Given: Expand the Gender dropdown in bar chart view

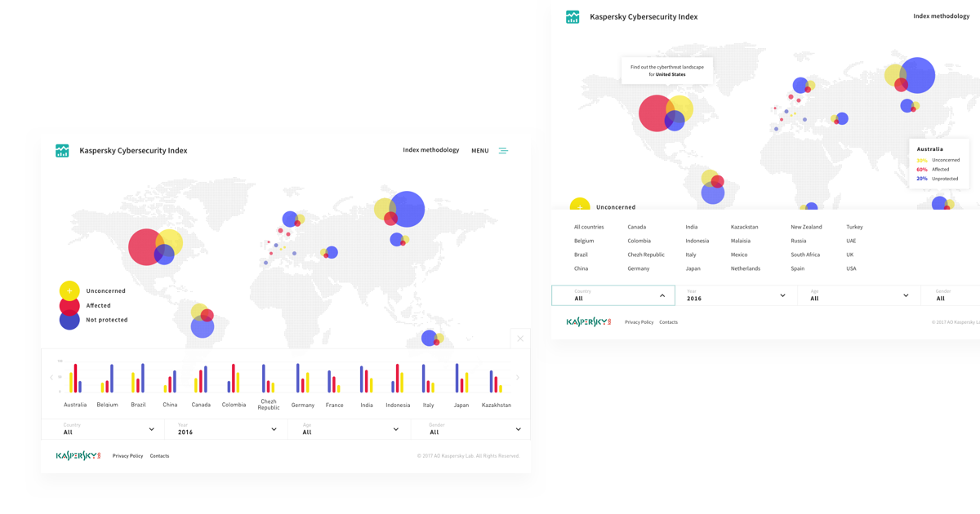Looking at the screenshot, I should (470, 429).
